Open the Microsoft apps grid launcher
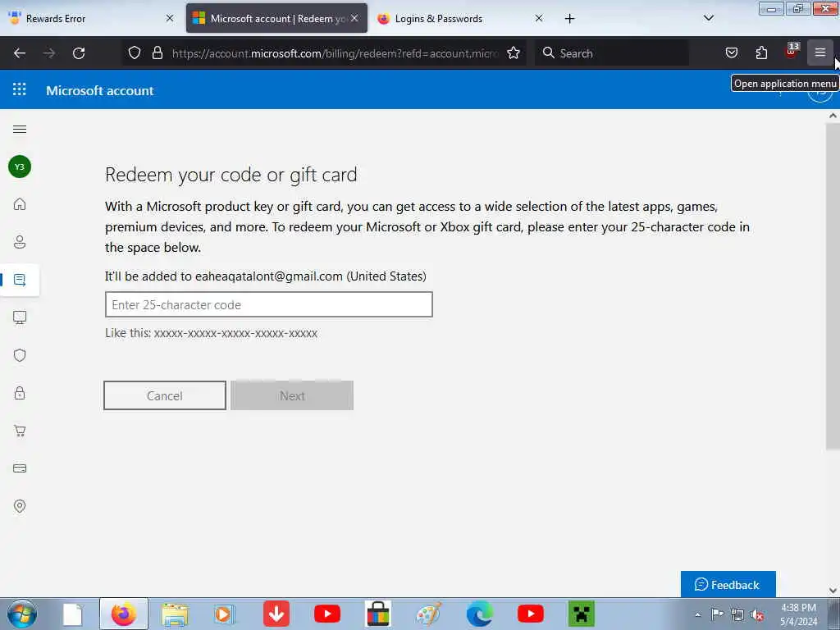 pos(20,89)
